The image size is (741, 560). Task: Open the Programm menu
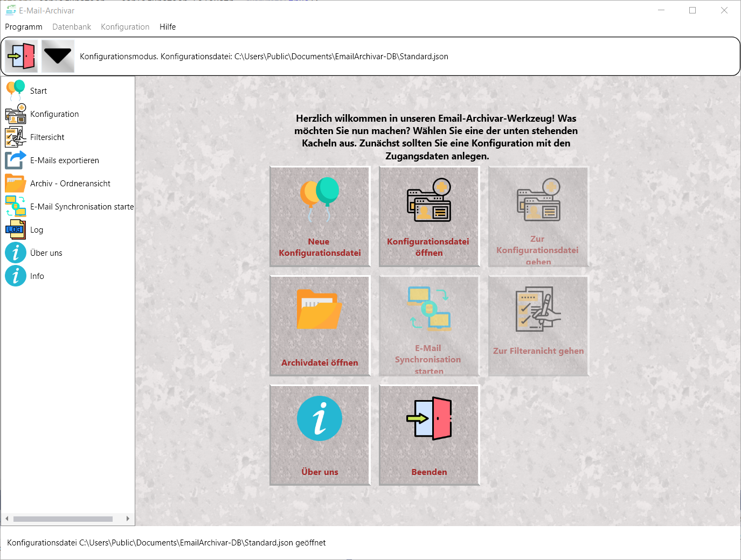point(24,27)
